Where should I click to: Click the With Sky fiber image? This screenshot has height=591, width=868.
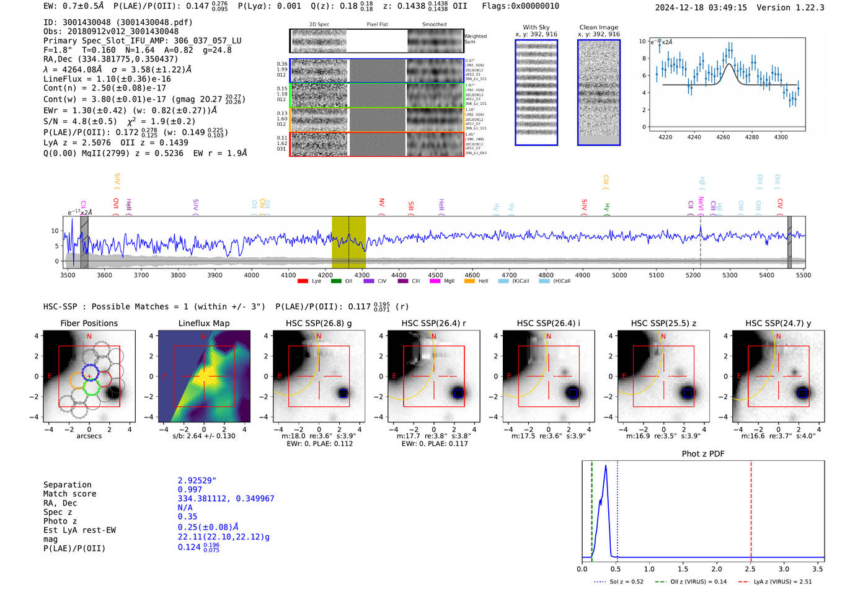536,92
